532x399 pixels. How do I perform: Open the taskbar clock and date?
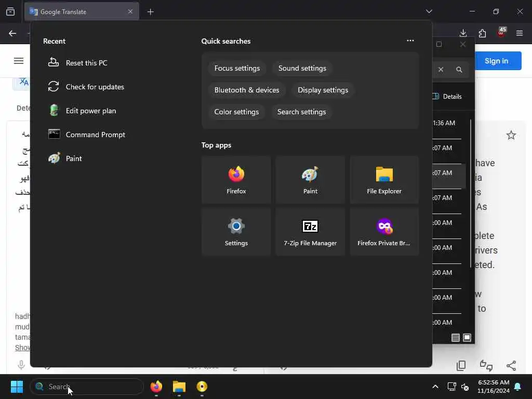pos(494,387)
